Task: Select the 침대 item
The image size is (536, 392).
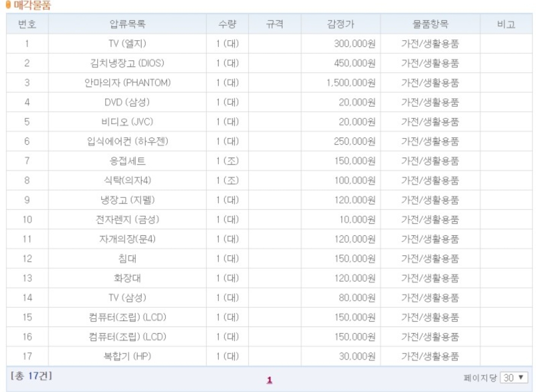Action: (x=127, y=258)
